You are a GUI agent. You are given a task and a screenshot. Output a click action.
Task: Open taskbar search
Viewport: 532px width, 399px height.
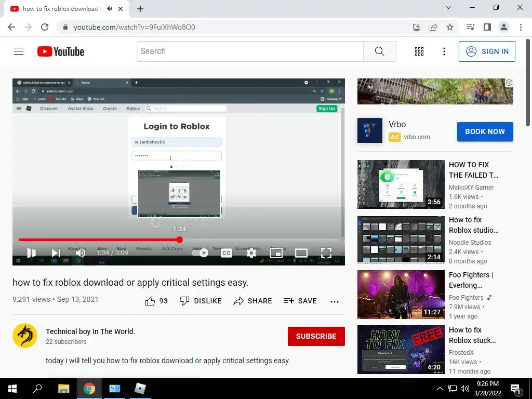pos(37,389)
